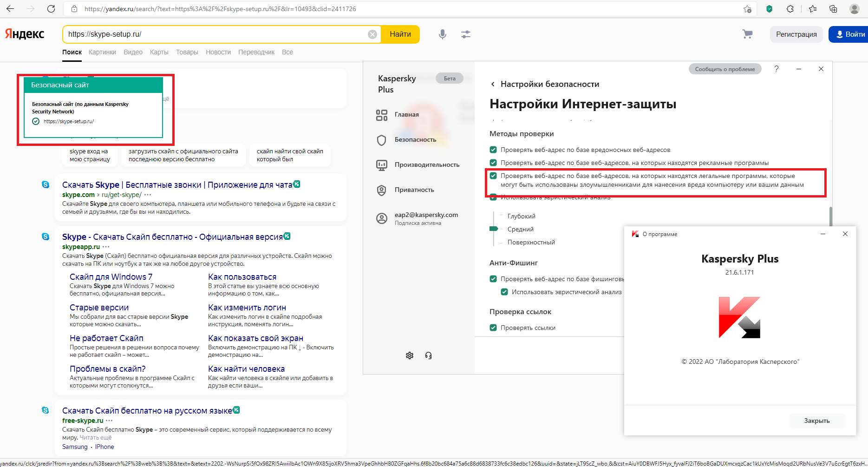The height and width of the screenshot is (467, 868).
Task: Click Закрыть in About window
Action: pyautogui.click(x=817, y=421)
